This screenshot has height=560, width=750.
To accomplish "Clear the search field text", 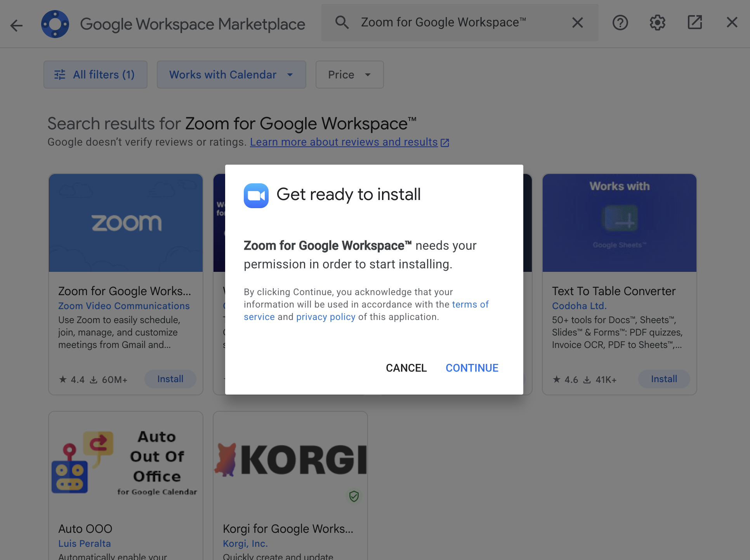I will [x=578, y=23].
